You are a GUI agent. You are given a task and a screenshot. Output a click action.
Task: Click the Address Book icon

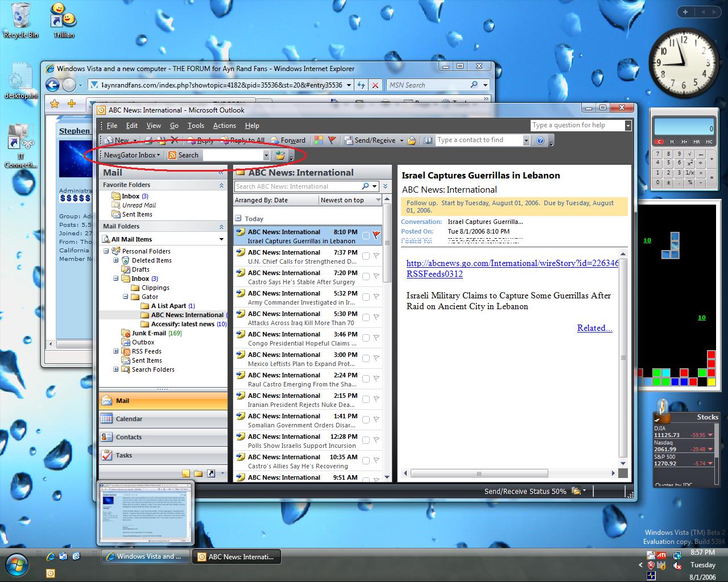pos(428,140)
